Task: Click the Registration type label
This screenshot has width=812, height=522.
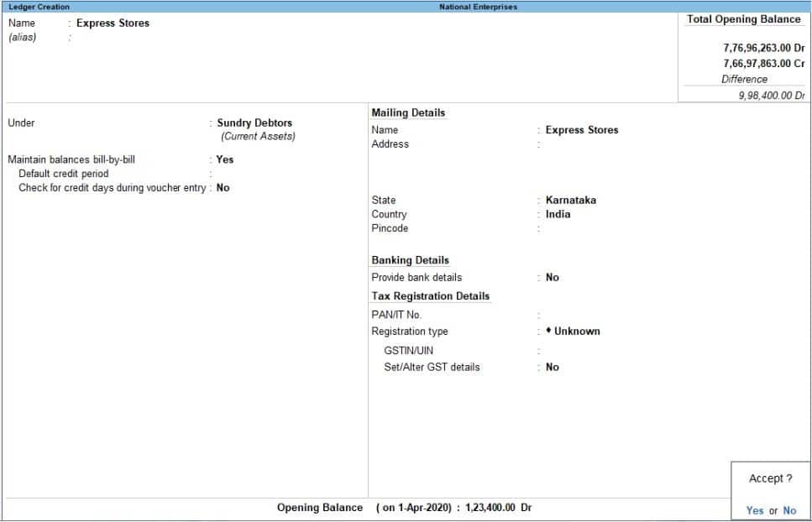Action: click(410, 331)
